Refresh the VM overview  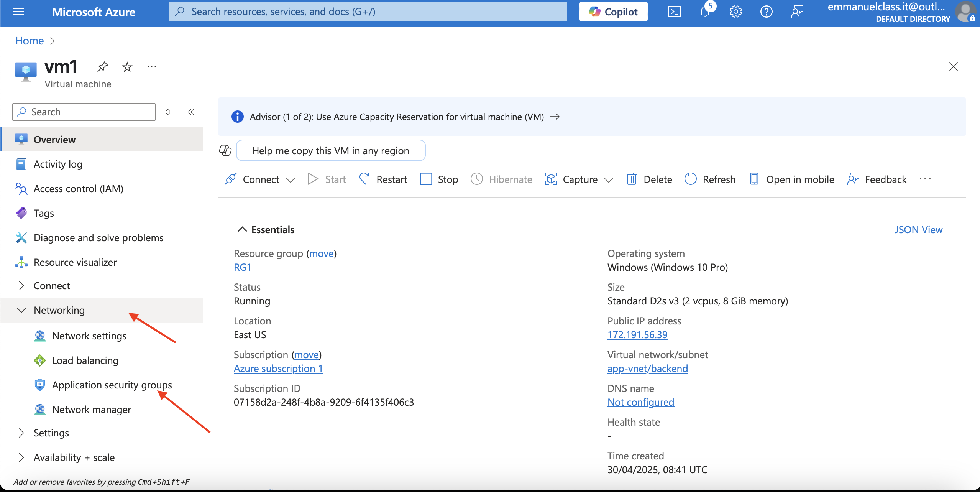(710, 179)
